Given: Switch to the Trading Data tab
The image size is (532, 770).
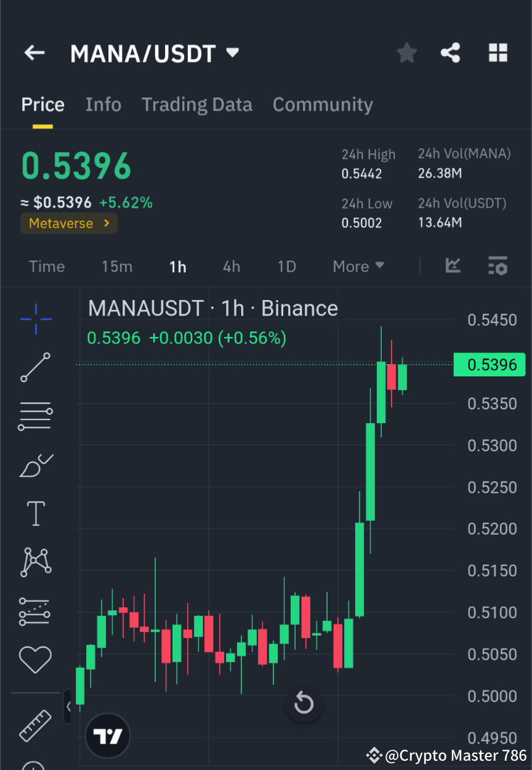Looking at the screenshot, I should click(x=196, y=105).
